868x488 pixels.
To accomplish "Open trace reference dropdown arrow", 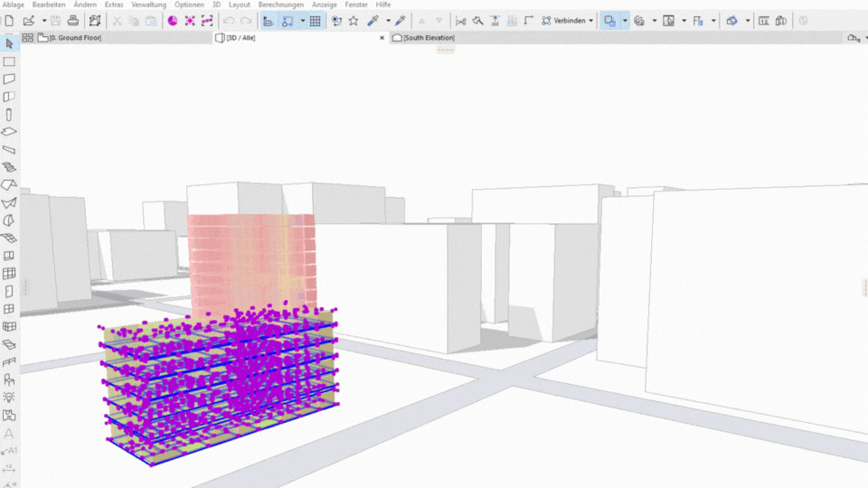I will click(625, 21).
